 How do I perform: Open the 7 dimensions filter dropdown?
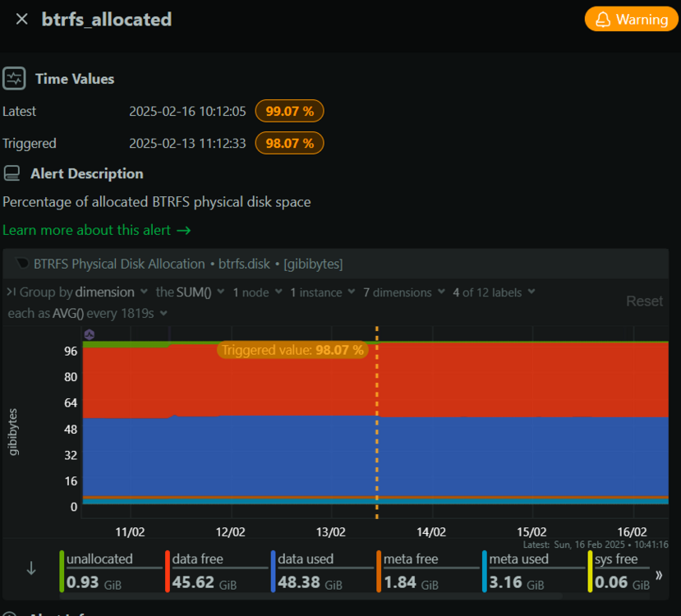(x=404, y=292)
